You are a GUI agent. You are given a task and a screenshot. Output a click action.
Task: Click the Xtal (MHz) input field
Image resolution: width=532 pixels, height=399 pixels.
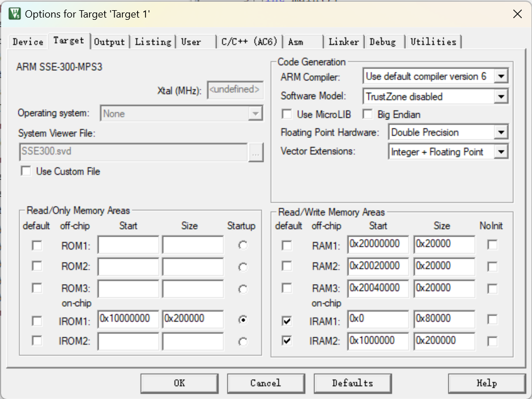click(235, 90)
